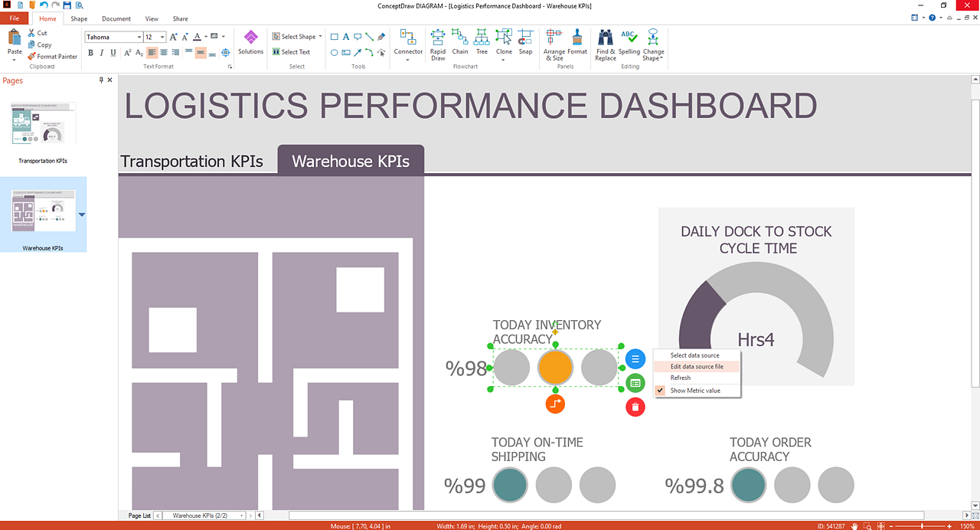
Task: Click the orange inventory accuracy indicator circle
Action: tap(555, 368)
